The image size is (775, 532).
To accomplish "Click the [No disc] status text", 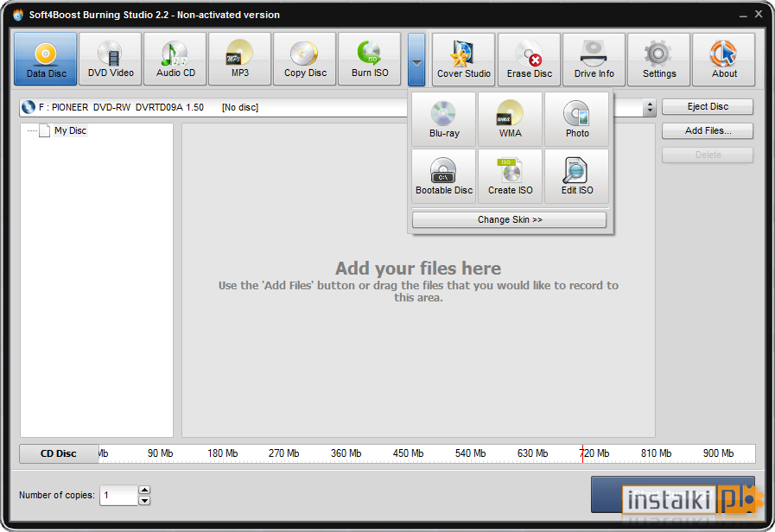I will point(239,107).
